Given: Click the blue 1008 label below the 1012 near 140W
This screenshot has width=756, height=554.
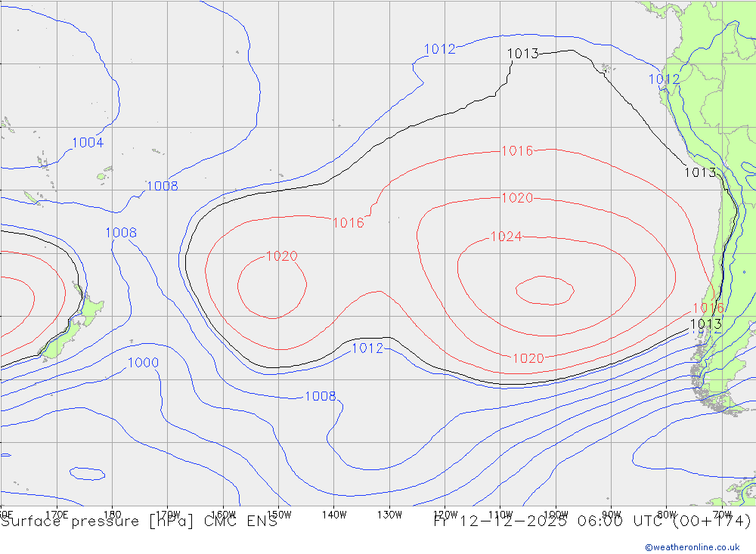Looking at the screenshot, I should coord(321,396).
